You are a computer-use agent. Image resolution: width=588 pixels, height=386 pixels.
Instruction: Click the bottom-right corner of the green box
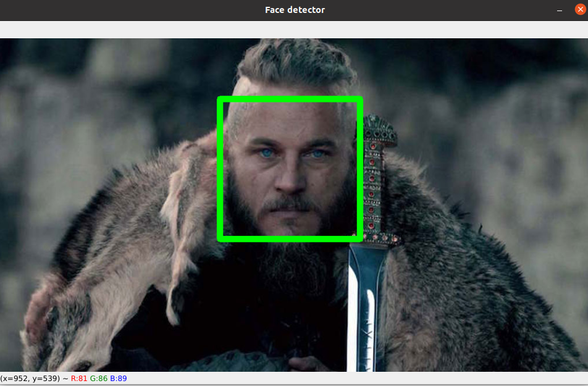361,239
